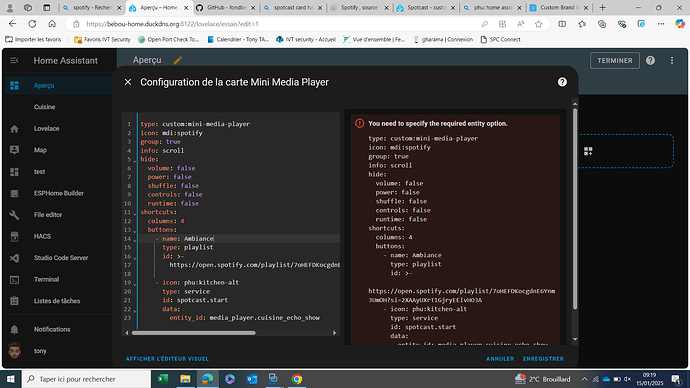Click the taskbar search box
The height and width of the screenshot is (388, 690).
(86, 379)
